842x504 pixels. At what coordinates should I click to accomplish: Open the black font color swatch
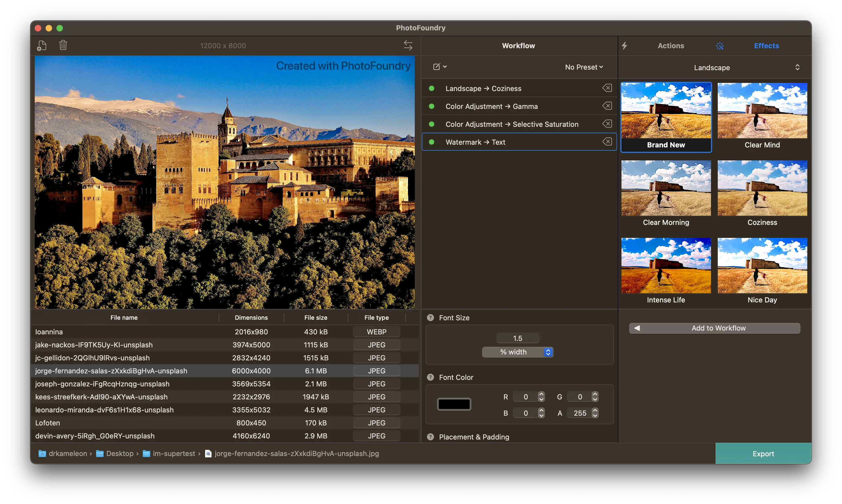click(x=454, y=404)
